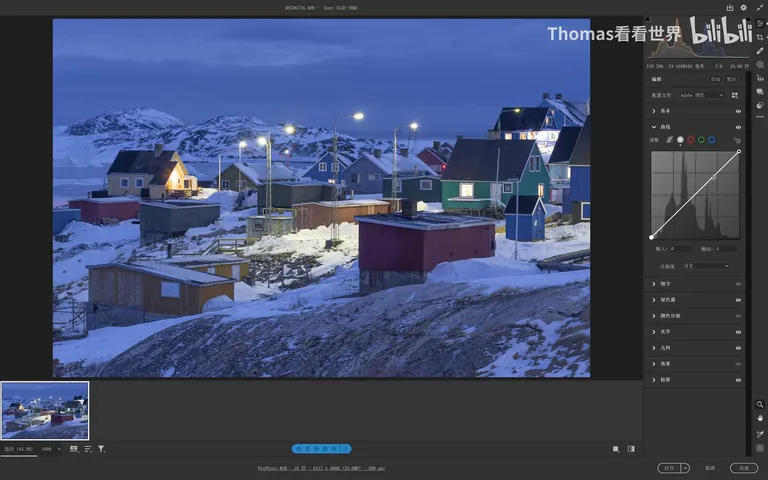Open the dropdown arrow beside the 打开 button
This screenshot has width=768, height=480.
685,468
